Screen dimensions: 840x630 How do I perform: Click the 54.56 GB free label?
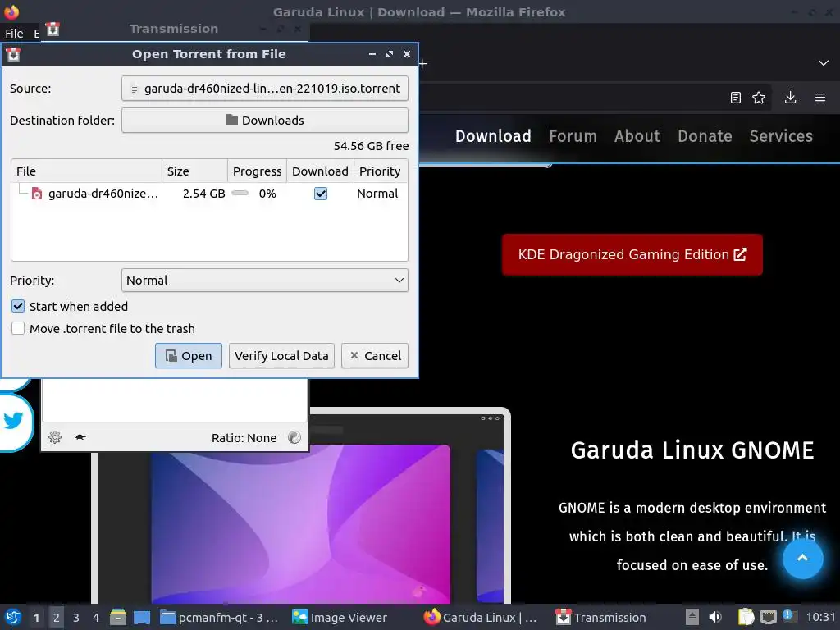[371, 146]
